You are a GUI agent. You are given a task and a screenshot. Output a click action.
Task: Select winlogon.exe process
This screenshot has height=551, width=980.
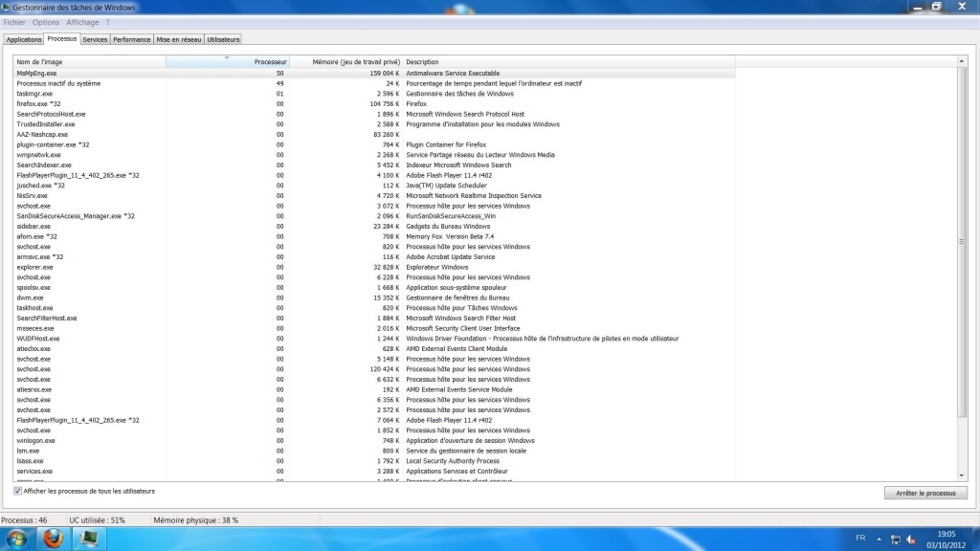click(374, 440)
